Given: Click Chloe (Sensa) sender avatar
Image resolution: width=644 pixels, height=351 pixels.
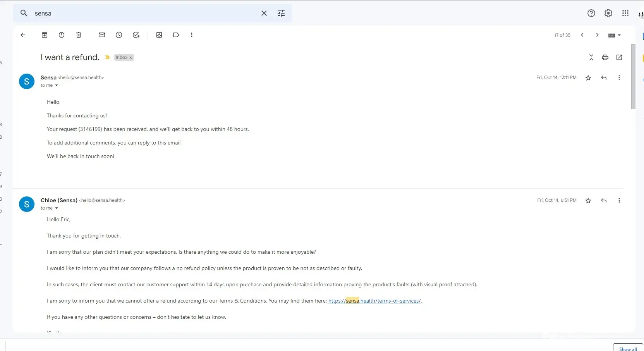Looking at the screenshot, I should pyautogui.click(x=27, y=204).
